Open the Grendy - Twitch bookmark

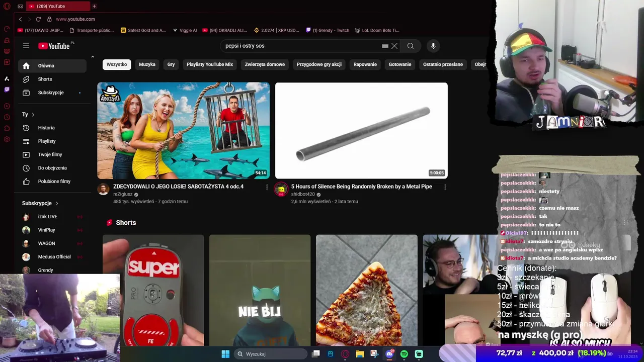[x=328, y=30]
